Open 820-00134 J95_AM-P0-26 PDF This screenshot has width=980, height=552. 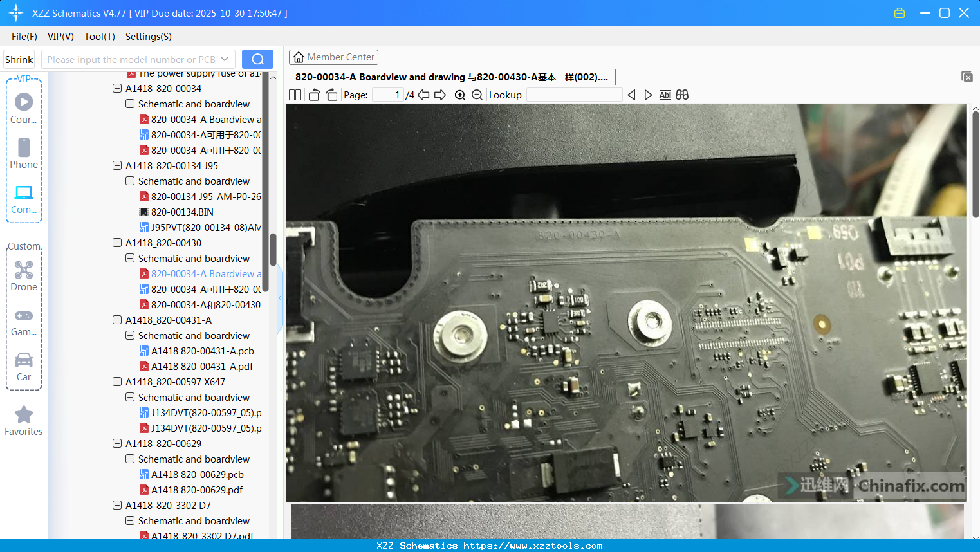[201, 197]
